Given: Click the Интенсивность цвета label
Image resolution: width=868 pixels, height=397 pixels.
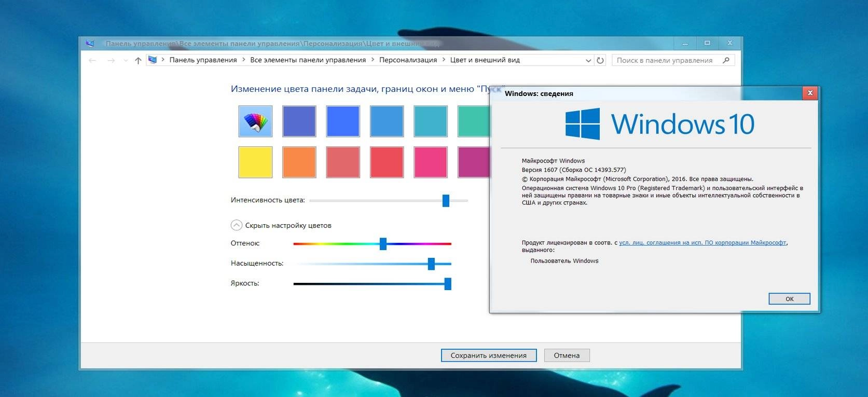Looking at the screenshot, I should coord(268,200).
